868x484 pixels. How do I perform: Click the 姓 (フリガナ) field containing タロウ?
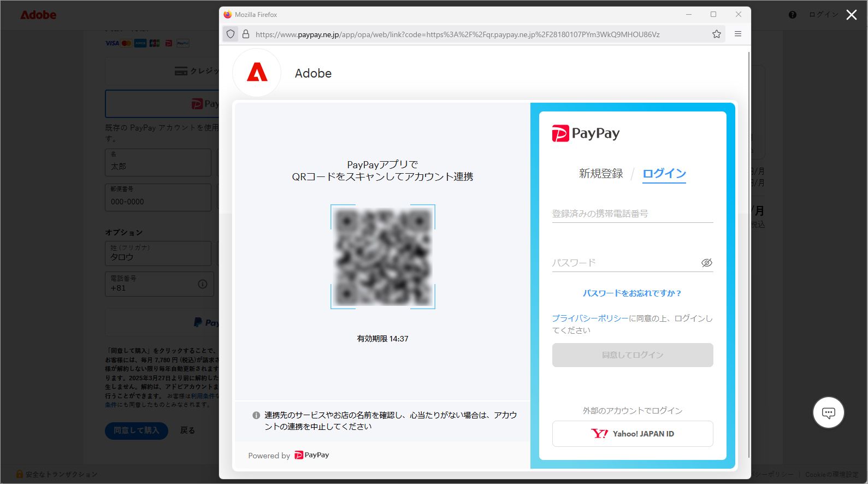(x=158, y=253)
